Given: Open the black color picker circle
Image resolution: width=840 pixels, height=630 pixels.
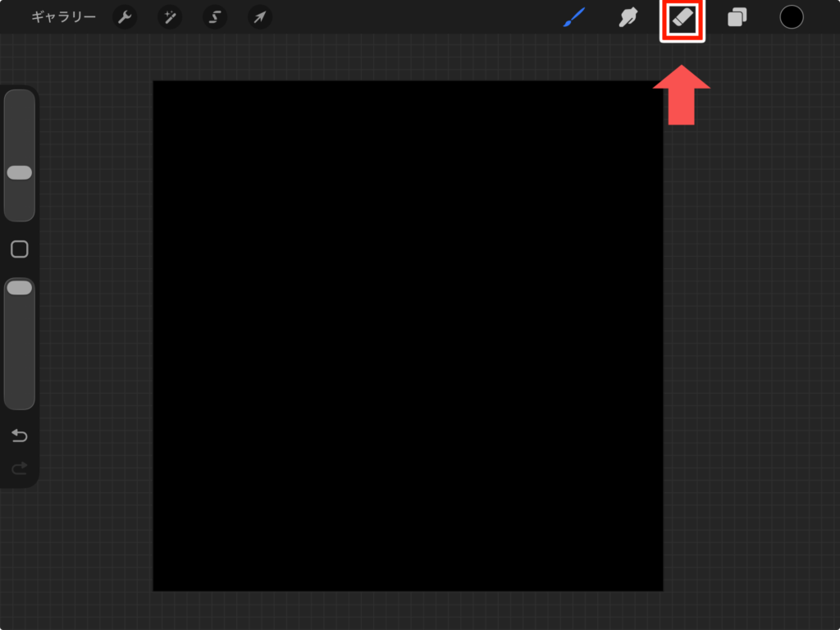Looking at the screenshot, I should pyautogui.click(x=791, y=17).
